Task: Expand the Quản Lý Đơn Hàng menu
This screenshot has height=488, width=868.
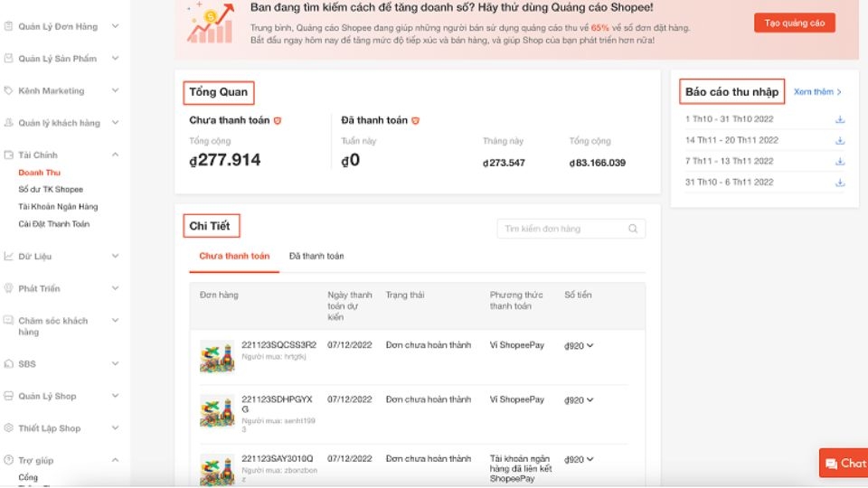Action: (x=115, y=26)
